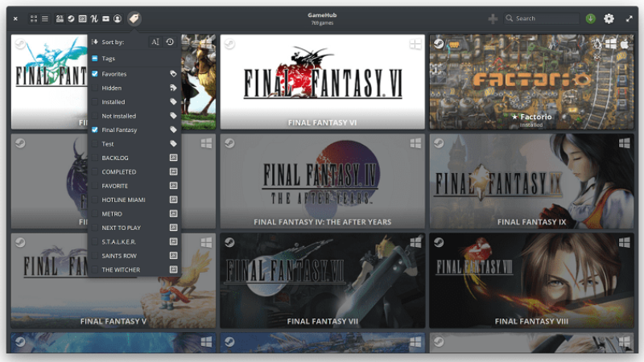Click the '769 games' count text
This screenshot has height=362, width=644.
click(322, 23)
